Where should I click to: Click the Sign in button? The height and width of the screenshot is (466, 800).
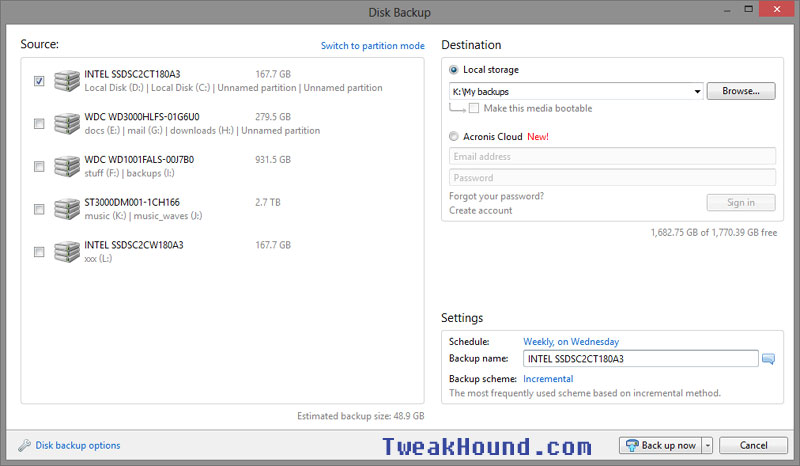(x=741, y=203)
